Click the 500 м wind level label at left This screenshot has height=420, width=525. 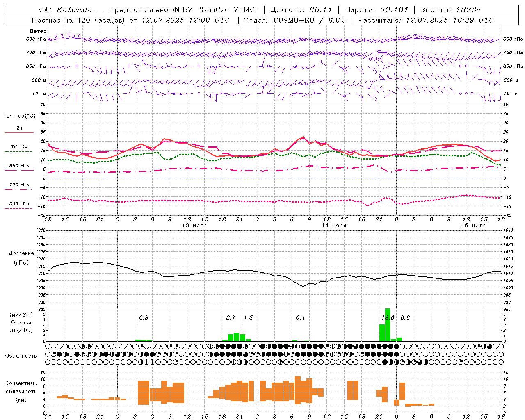tap(39, 80)
